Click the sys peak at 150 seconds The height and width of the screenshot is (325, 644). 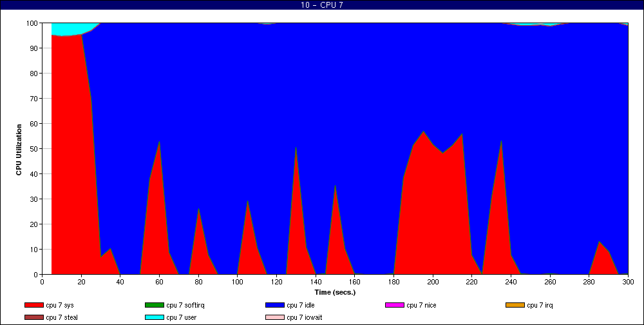coord(335,186)
